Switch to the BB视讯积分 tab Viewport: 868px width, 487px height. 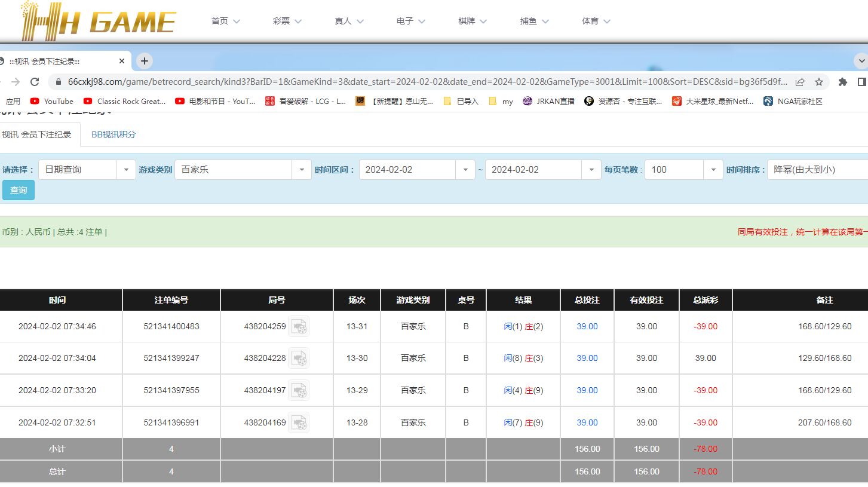tap(114, 134)
